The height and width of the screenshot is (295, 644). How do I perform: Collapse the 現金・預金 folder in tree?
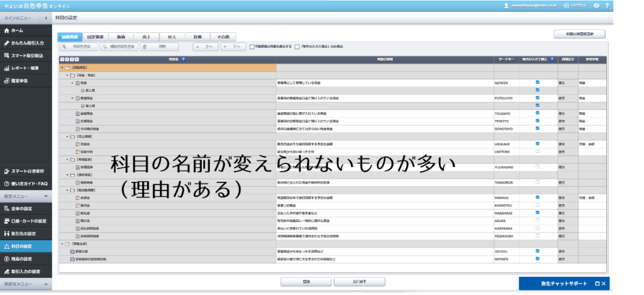point(68,75)
